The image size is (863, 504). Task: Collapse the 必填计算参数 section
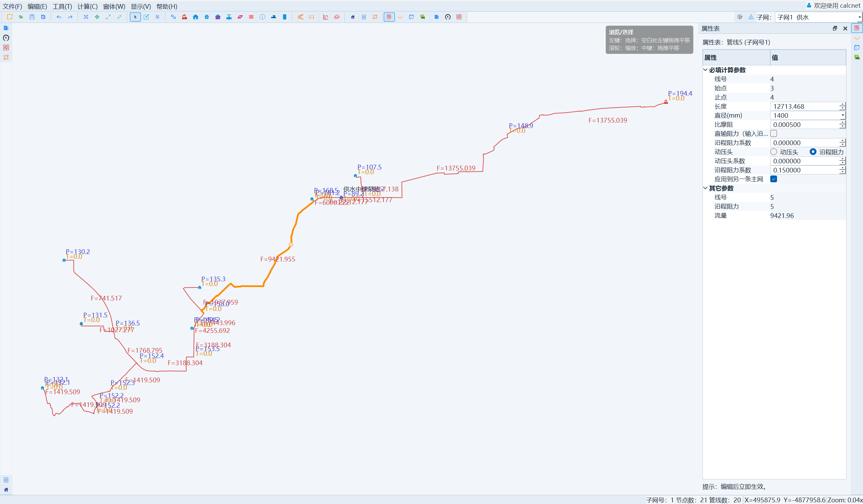tap(706, 70)
